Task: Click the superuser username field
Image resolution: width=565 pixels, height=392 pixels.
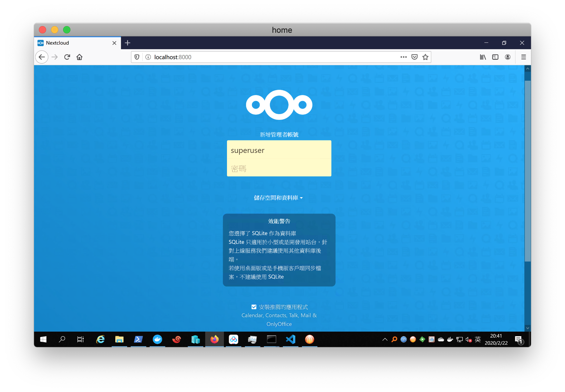Action: [279, 150]
